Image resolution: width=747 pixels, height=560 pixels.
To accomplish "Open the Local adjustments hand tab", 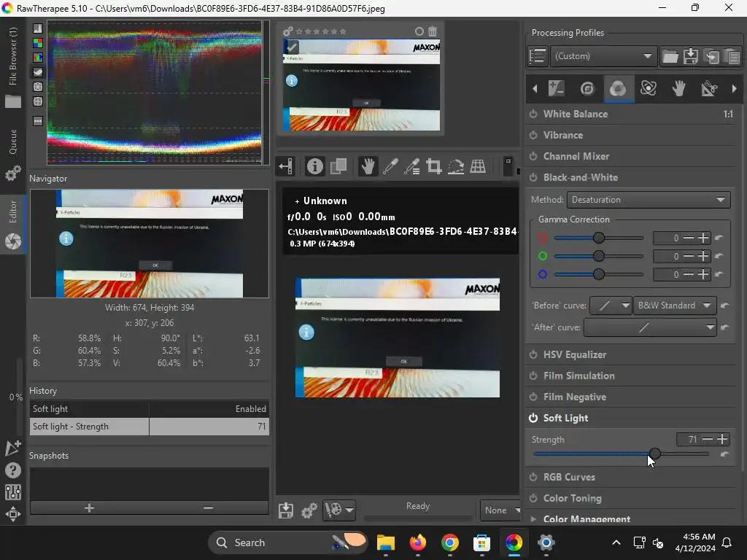I will point(679,88).
